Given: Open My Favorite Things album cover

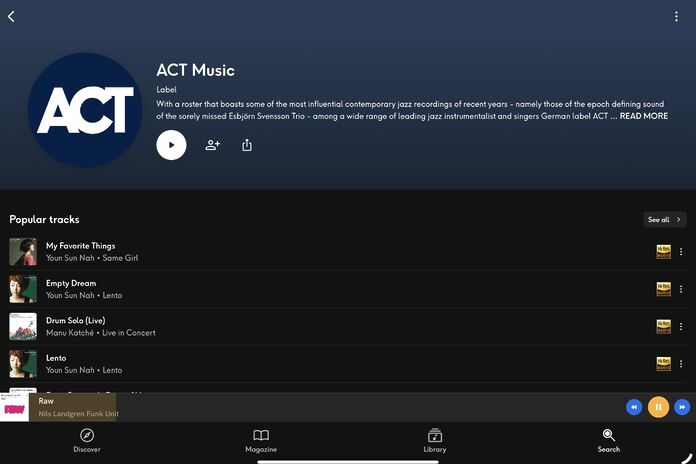Looking at the screenshot, I should 23,252.
